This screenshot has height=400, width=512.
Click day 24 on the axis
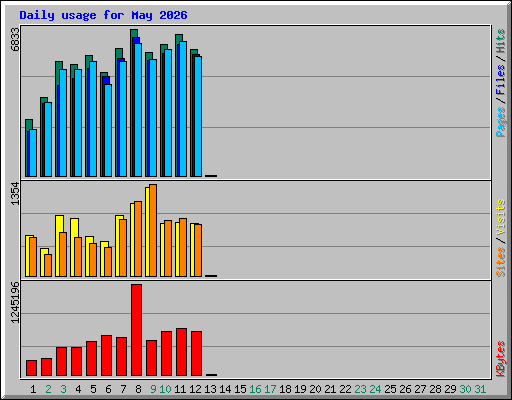coord(375,389)
